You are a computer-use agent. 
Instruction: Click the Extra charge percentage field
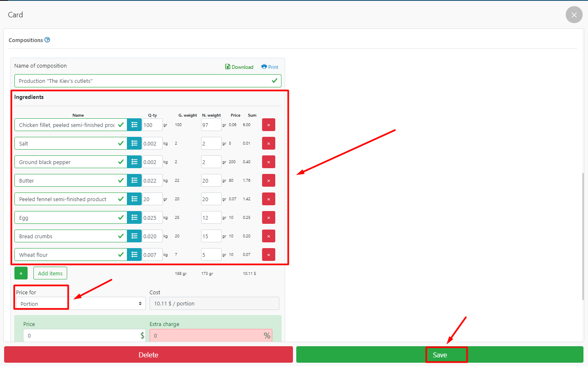tap(206, 335)
